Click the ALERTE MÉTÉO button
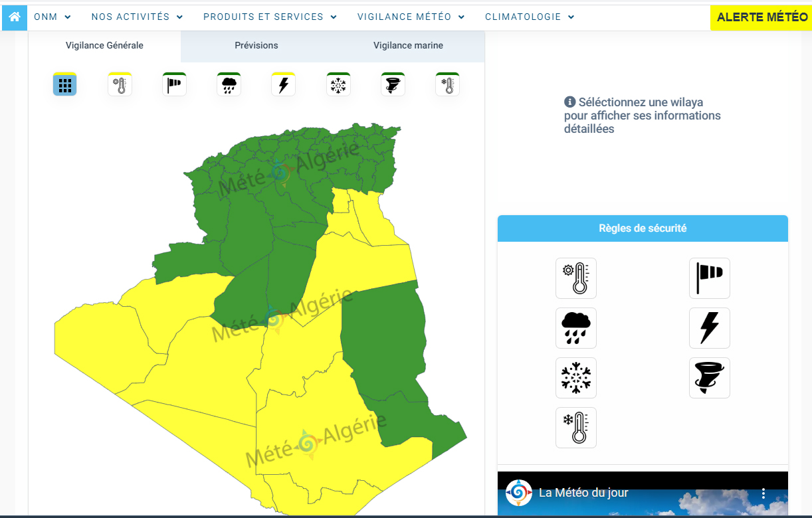This screenshot has height=518, width=812. click(762, 17)
